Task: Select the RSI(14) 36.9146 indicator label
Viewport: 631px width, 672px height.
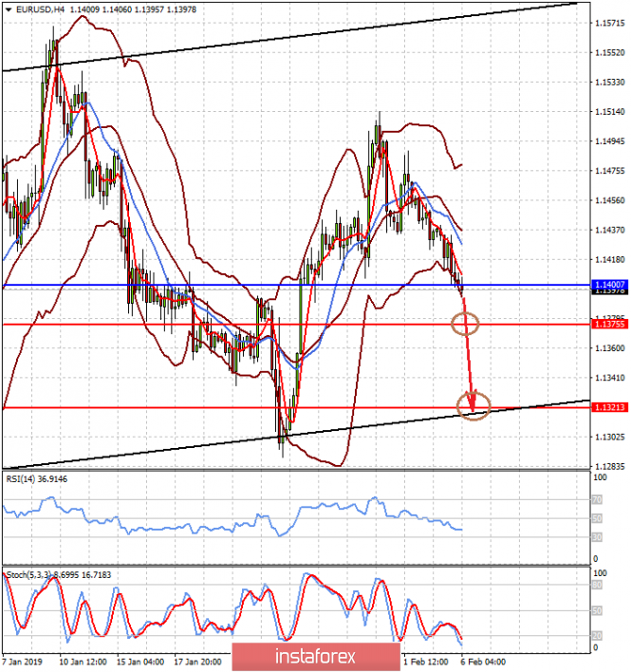Action: pyautogui.click(x=37, y=479)
